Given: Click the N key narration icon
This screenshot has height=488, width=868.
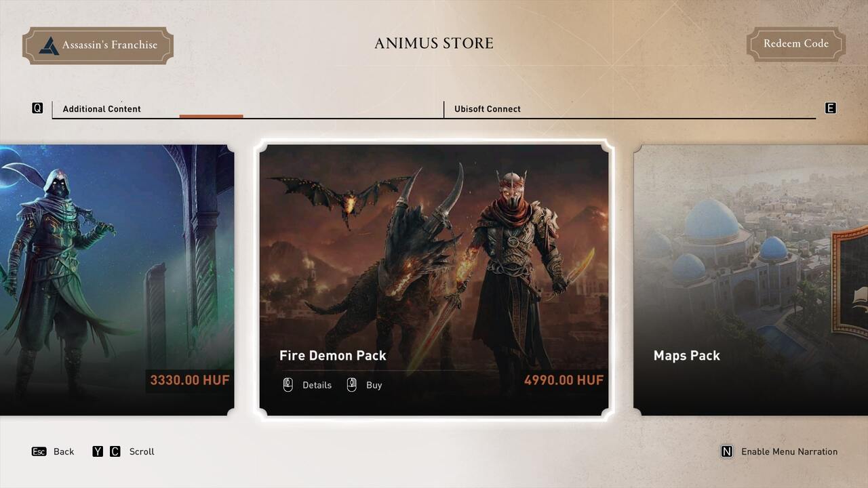Looking at the screenshot, I should pos(726,451).
